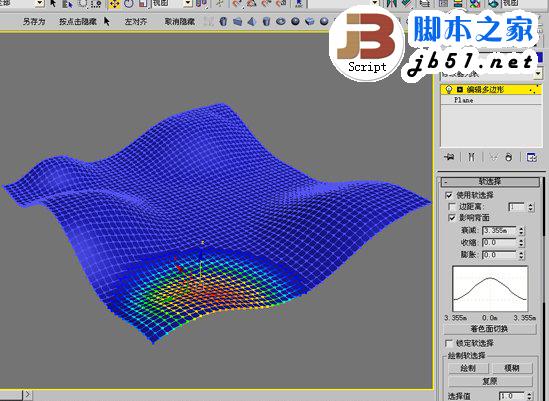Click the cylinder primitive icon
Screen dimensions: 549x401
pos(266,22)
